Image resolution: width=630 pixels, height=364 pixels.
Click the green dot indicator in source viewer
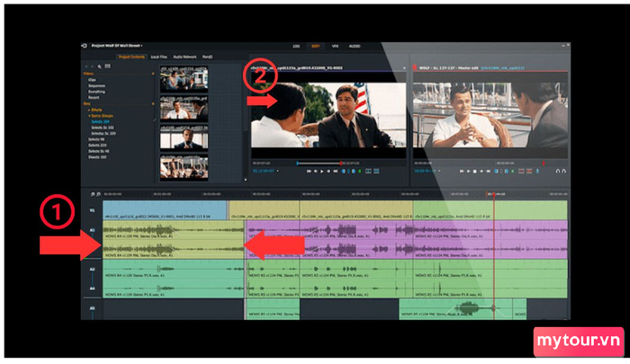pyautogui.click(x=360, y=172)
